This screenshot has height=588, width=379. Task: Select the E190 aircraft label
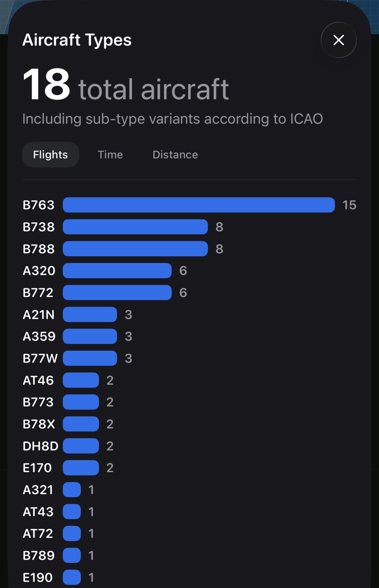pos(38,577)
